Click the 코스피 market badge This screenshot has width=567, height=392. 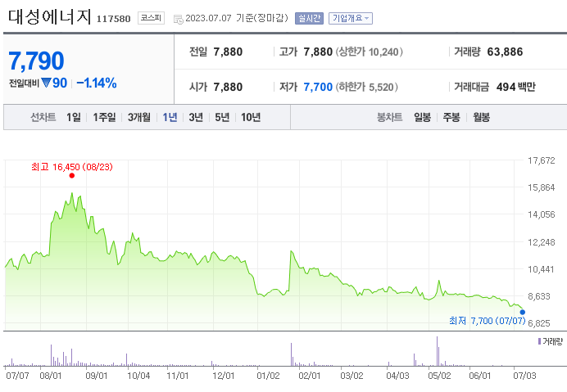(151, 18)
